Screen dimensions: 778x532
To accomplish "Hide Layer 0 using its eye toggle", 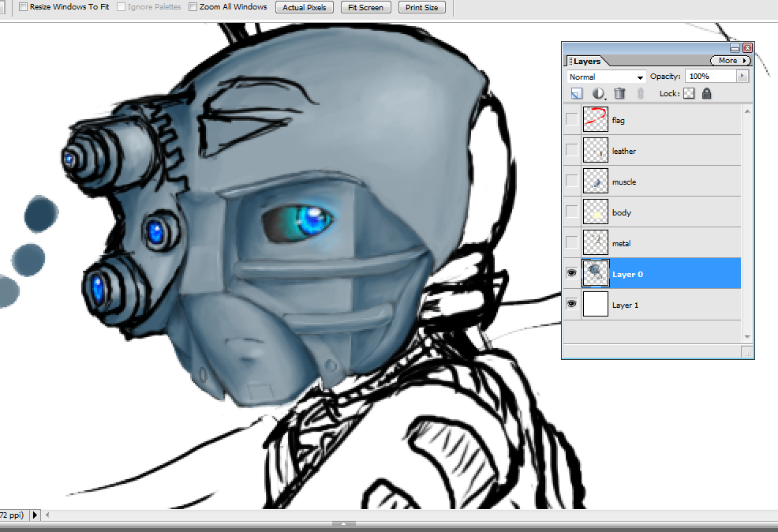I will (x=571, y=272).
